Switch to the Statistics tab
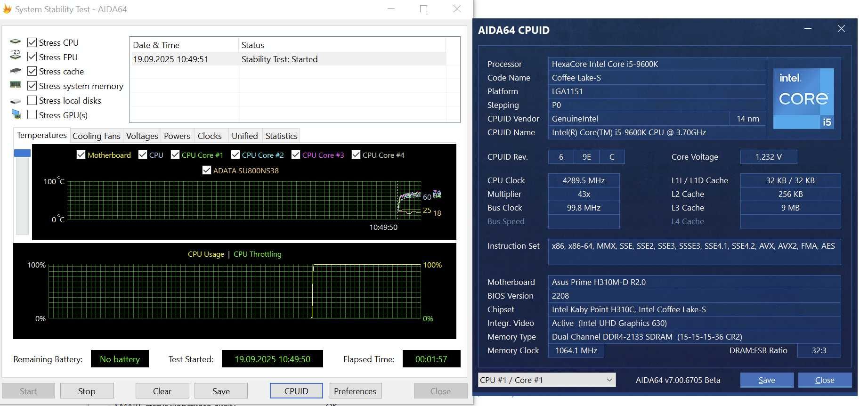Image resolution: width=868 pixels, height=406 pixels. [x=281, y=136]
